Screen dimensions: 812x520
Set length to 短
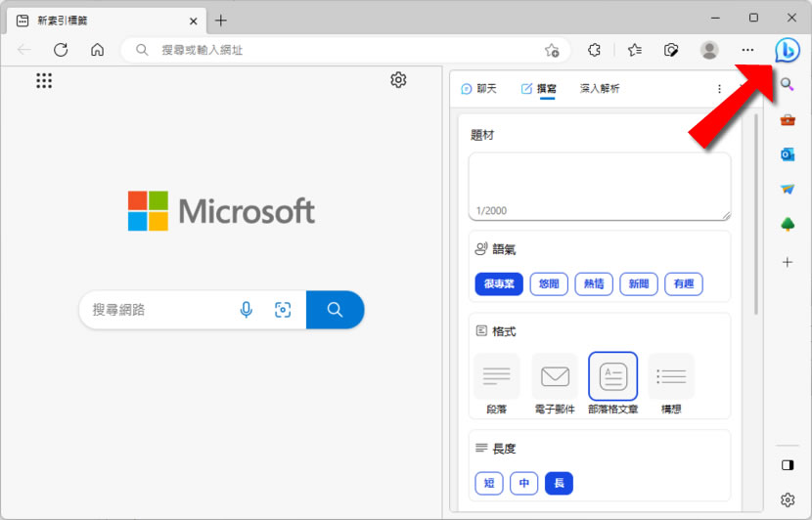(x=489, y=483)
